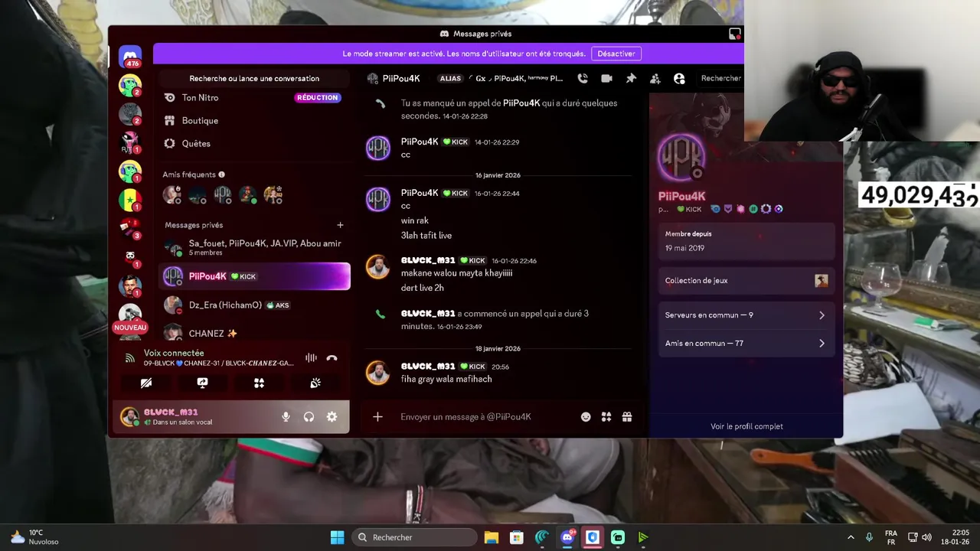
Task: Open voice connection signal details icon
Action: point(130,358)
